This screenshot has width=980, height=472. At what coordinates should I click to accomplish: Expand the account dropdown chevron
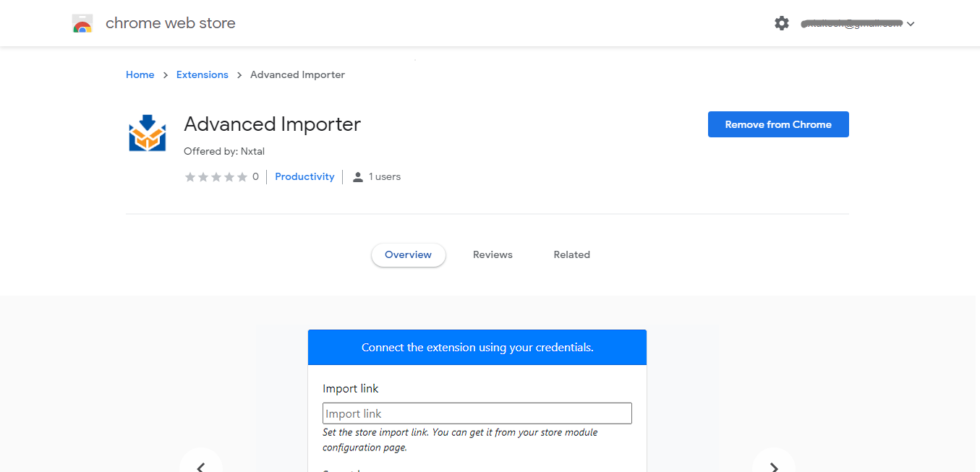click(911, 24)
